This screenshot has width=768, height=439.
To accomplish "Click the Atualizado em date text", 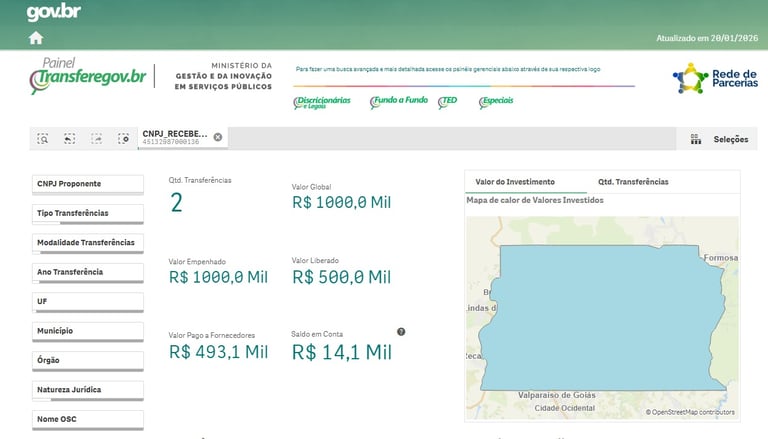I will [707, 38].
